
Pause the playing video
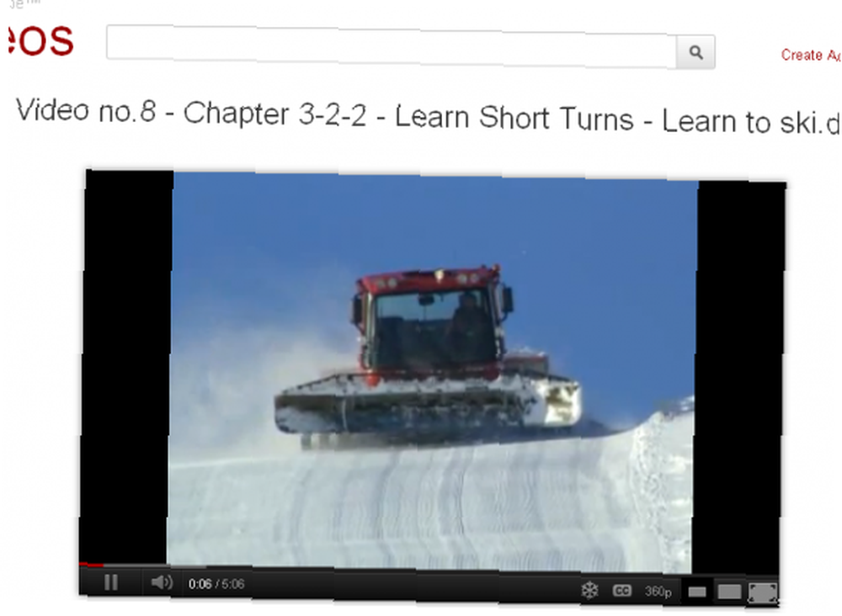click(110, 582)
